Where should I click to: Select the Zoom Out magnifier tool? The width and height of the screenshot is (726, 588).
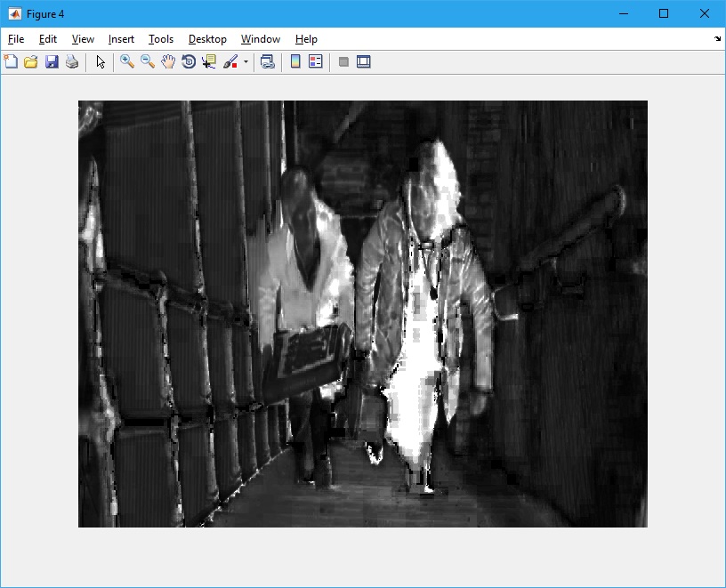pos(148,62)
